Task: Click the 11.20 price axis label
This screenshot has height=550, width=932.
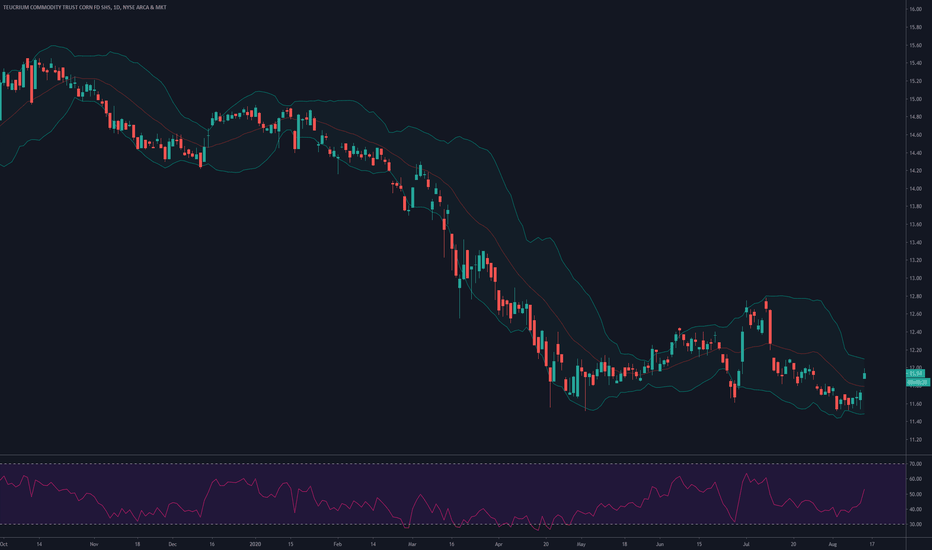Action: coord(915,440)
